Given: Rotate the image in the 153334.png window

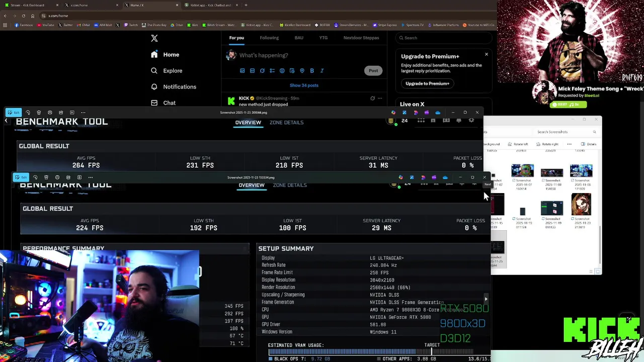Looking at the screenshot, I should coord(35,177).
